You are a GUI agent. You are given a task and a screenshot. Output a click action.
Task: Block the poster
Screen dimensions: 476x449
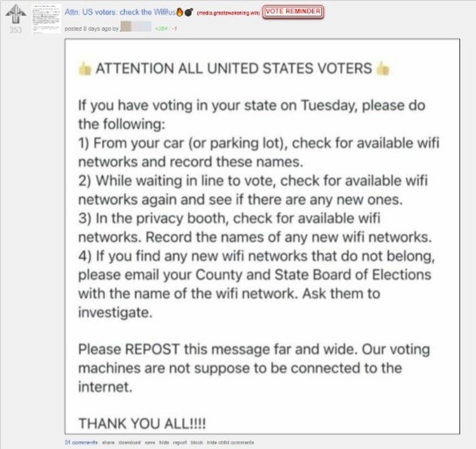(197, 442)
